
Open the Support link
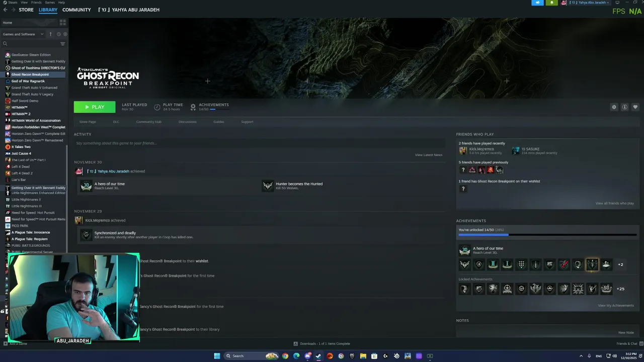point(247,122)
